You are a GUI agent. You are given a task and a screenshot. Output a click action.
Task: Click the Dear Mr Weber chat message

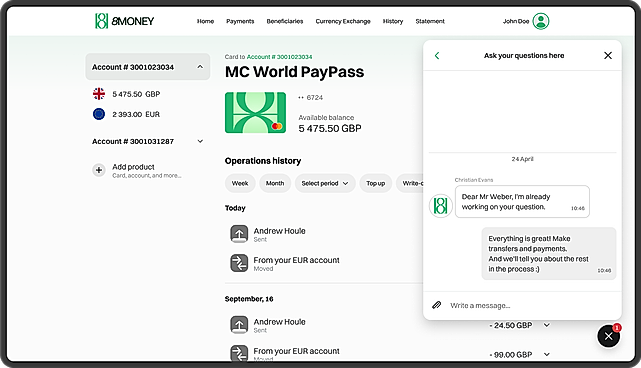(522, 202)
